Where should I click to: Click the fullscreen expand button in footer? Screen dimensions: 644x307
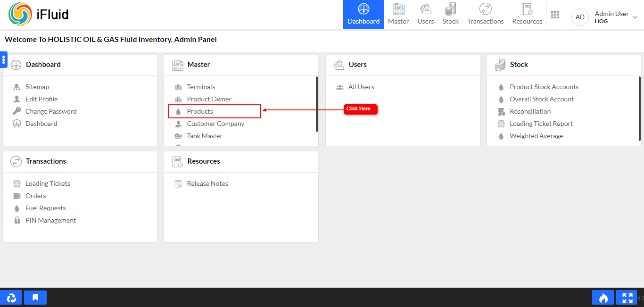(x=627, y=298)
